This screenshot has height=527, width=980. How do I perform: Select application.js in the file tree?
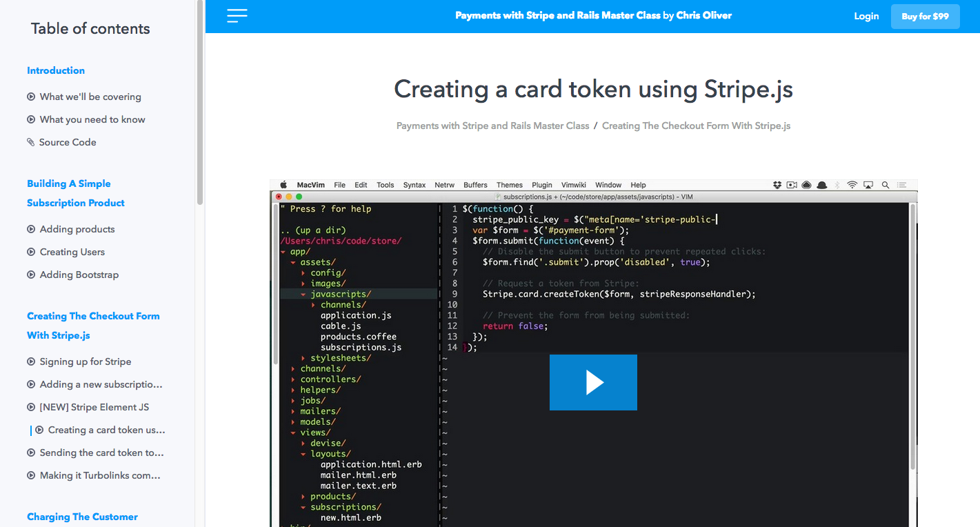(356, 316)
